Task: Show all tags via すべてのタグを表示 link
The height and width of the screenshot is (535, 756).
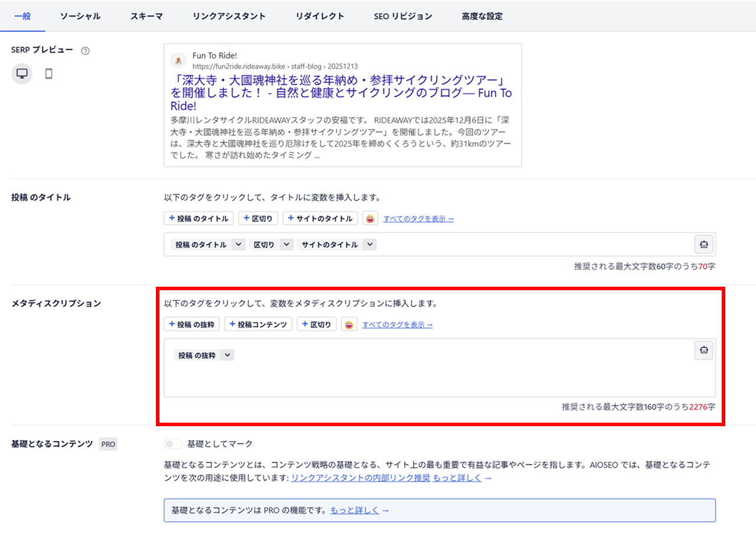Action: pos(397,324)
